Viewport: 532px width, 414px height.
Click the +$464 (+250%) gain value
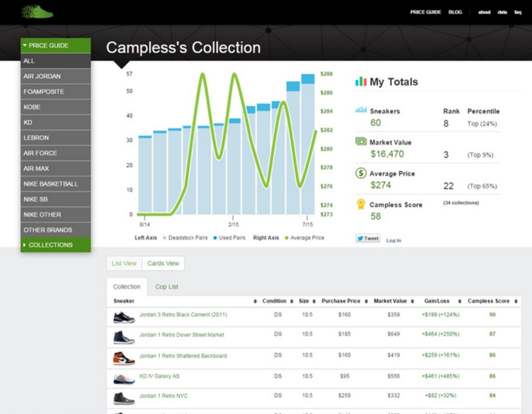[x=440, y=334]
